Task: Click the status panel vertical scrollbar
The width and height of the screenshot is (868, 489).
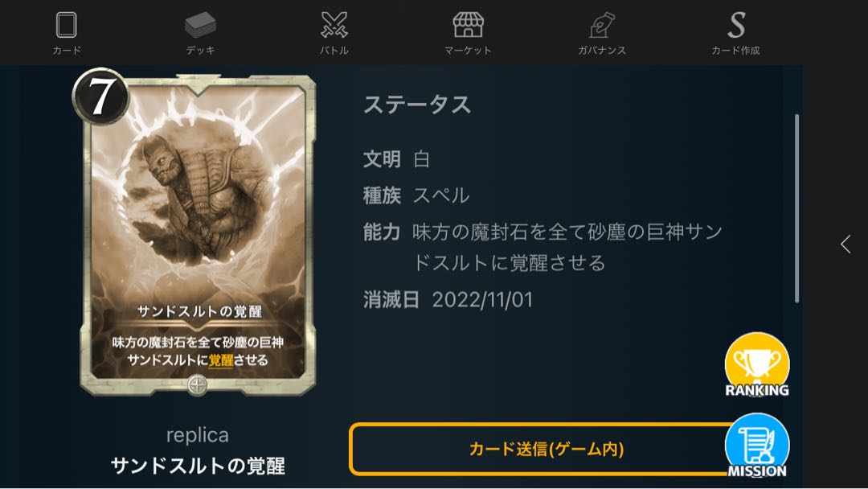Action: pyautogui.click(x=796, y=208)
